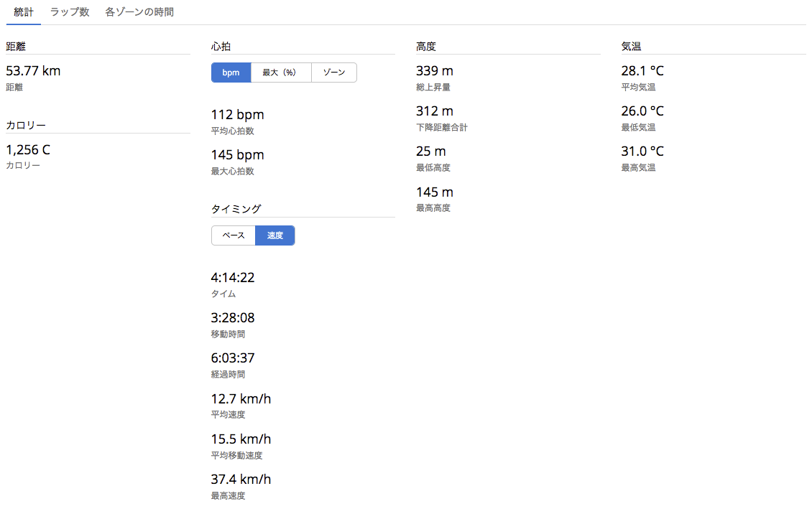The height and width of the screenshot is (509, 812).
Task: Click the 145 bpm max heart rate
Action: pos(237,155)
